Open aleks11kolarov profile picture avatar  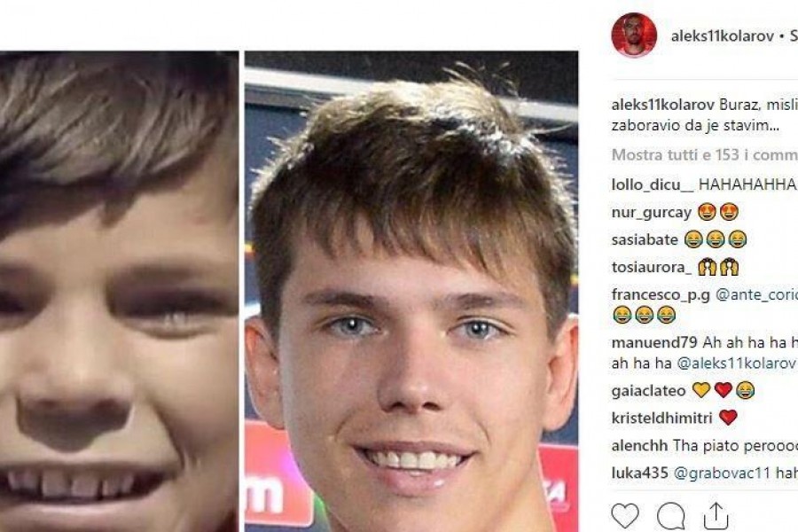pos(634,35)
